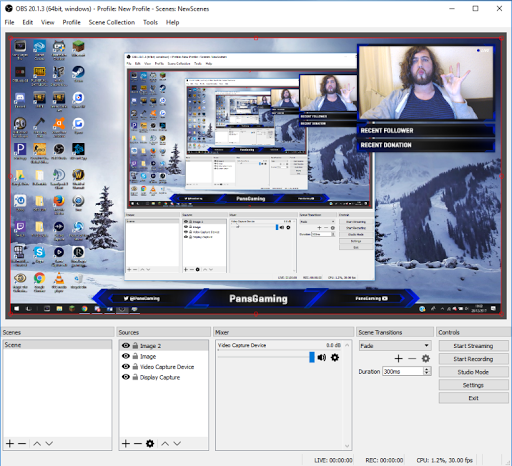This screenshot has width=512, height=466.
Task: Open the Tools menu
Action: [150, 22]
